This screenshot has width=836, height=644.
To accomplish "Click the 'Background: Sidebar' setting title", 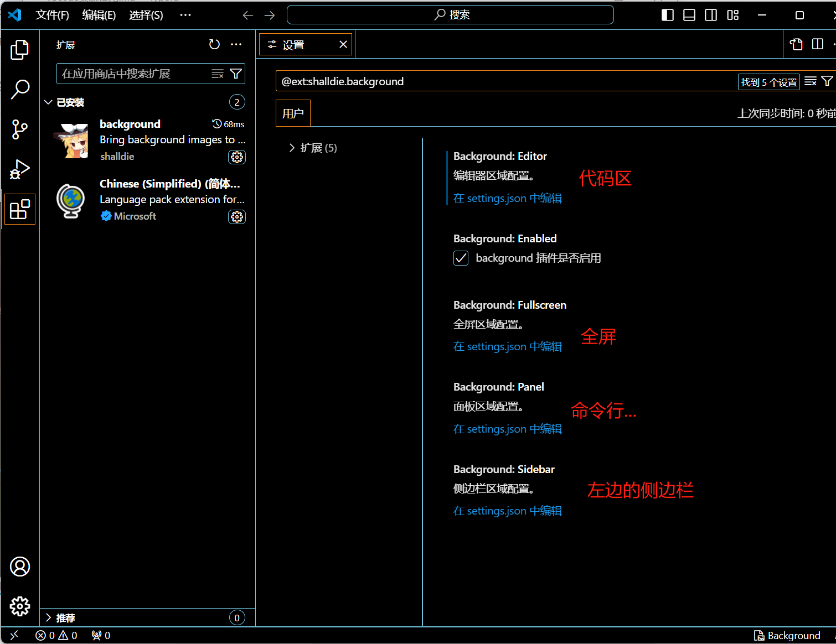I will (504, 469).
